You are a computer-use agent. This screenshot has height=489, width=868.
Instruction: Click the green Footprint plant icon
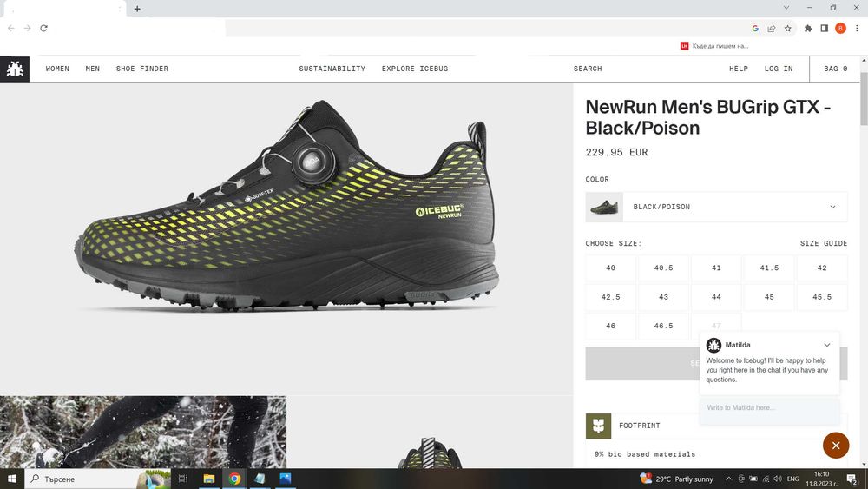click(x=598, y=426)
